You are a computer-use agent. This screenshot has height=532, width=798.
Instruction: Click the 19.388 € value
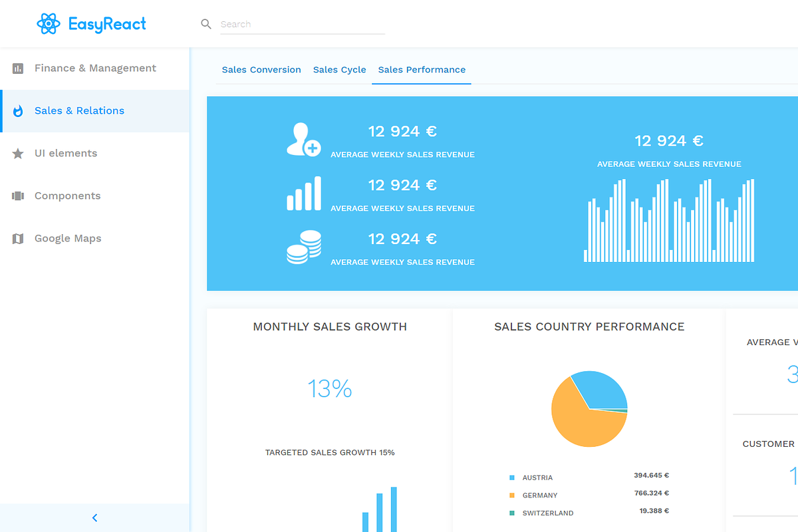tap(654, 511)
